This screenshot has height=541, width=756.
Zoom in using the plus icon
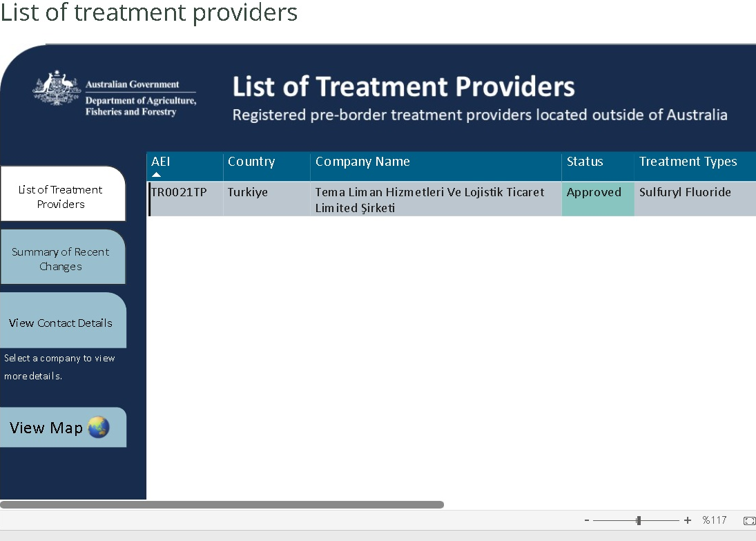[688, 520]
